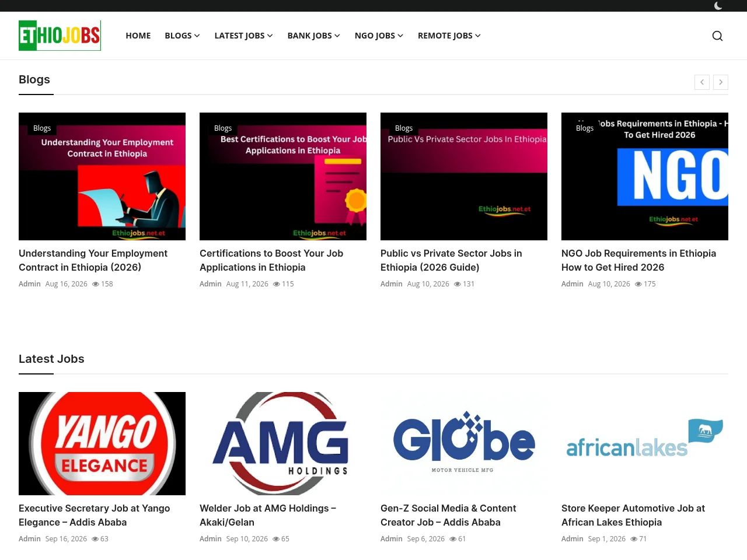Open the NGO Jobs Requirements thumbnail

click(x=645, y=176)
